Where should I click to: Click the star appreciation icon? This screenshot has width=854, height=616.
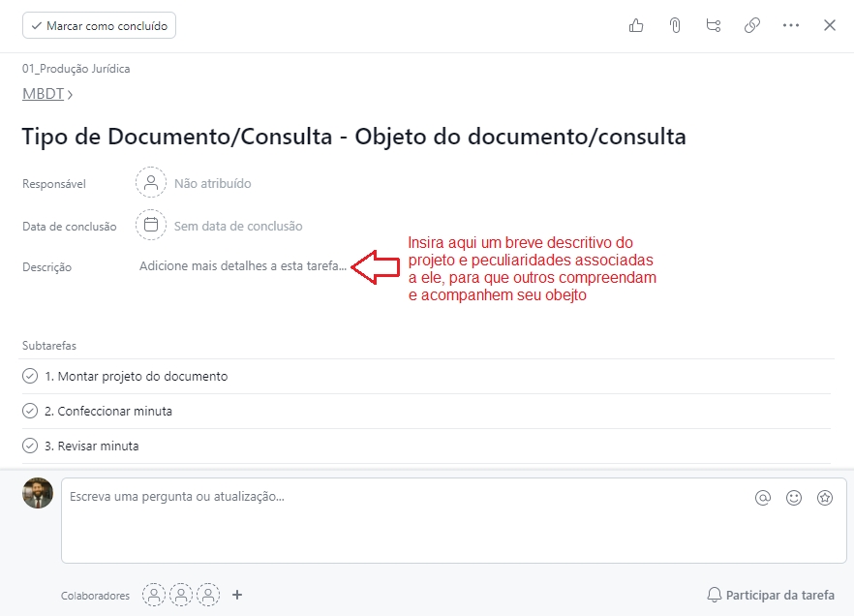point(825,498)
